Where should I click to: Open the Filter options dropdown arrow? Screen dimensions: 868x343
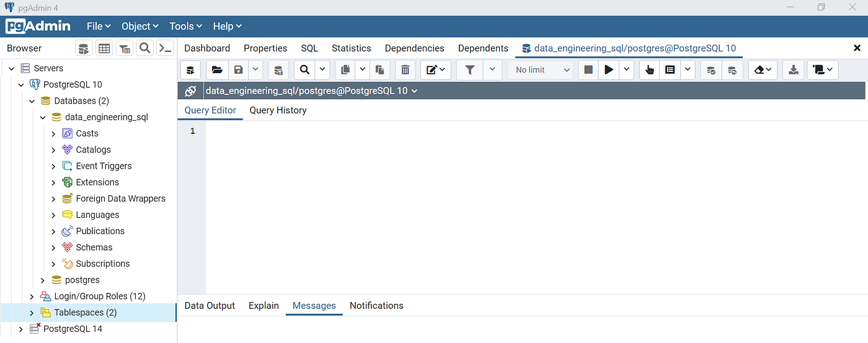[x=492, y=70]
